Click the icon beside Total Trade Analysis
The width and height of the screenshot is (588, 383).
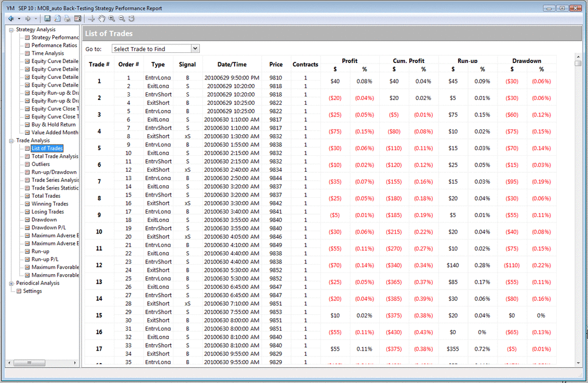pos(27,156)
